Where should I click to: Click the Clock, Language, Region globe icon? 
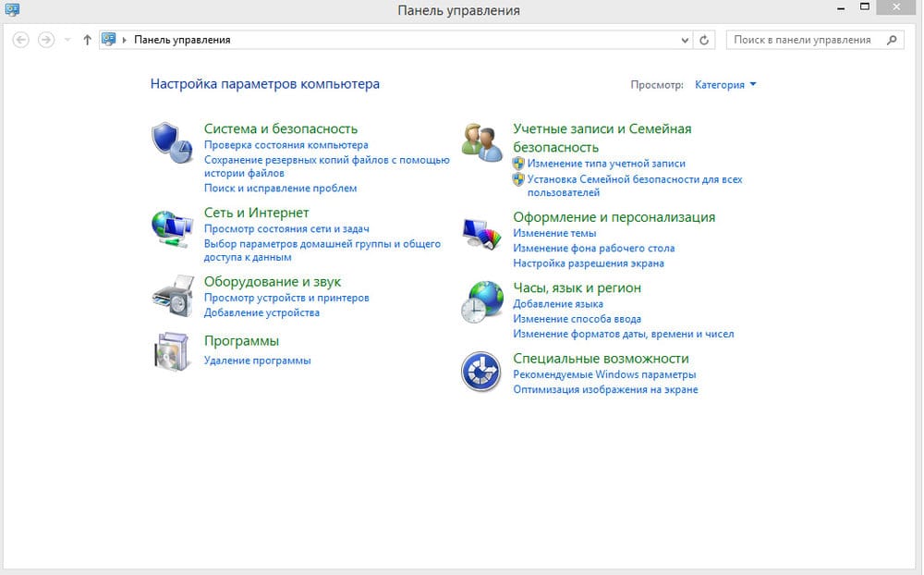(x=481, y=302)
